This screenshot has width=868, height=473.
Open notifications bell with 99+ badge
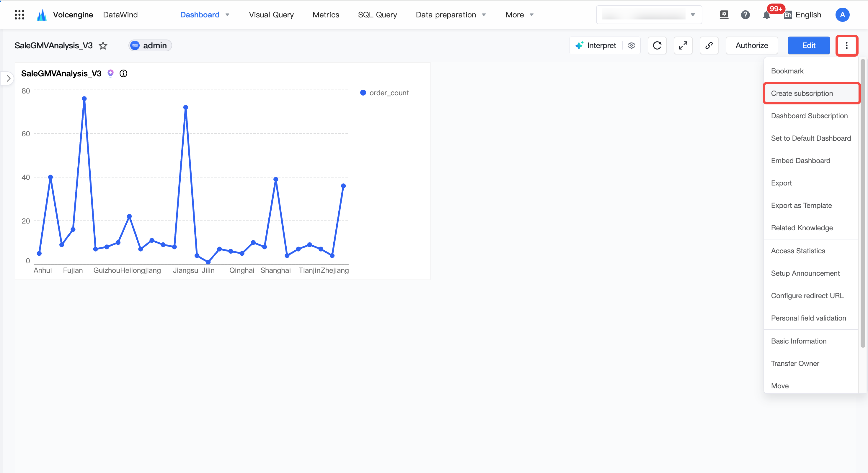click(766, 15)
